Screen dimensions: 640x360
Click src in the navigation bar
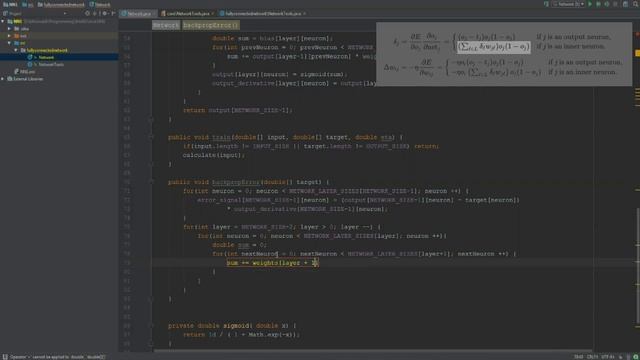(28, 4)
